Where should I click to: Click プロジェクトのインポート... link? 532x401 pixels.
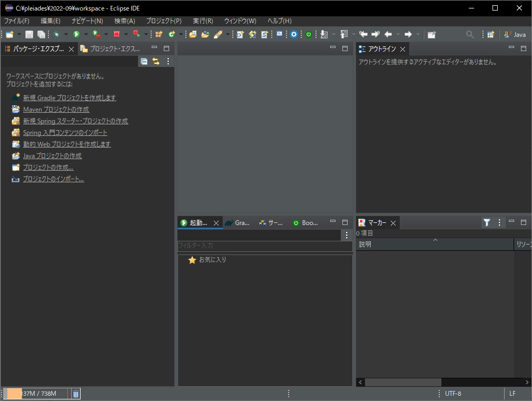click(x=54, y=179)
